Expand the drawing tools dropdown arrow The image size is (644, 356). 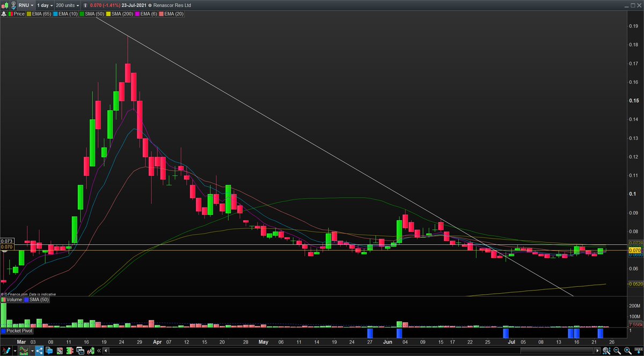pos(15,351)
